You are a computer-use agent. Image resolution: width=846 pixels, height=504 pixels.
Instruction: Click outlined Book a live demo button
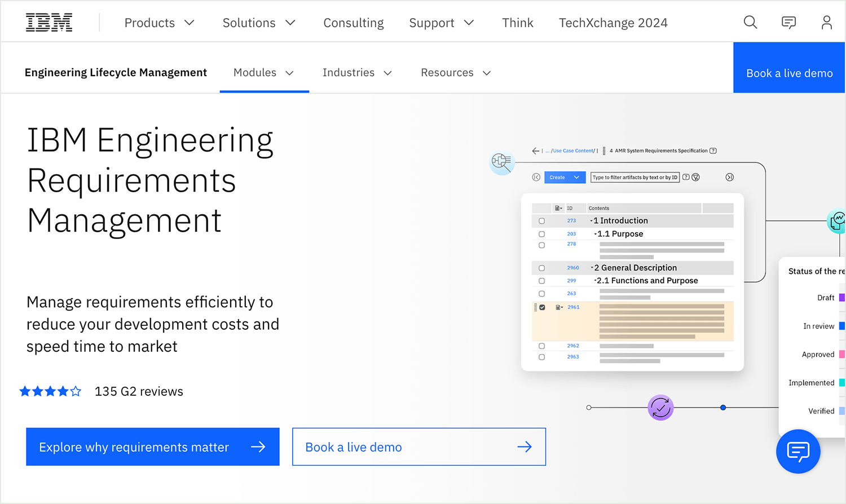[x=419, y=446]
